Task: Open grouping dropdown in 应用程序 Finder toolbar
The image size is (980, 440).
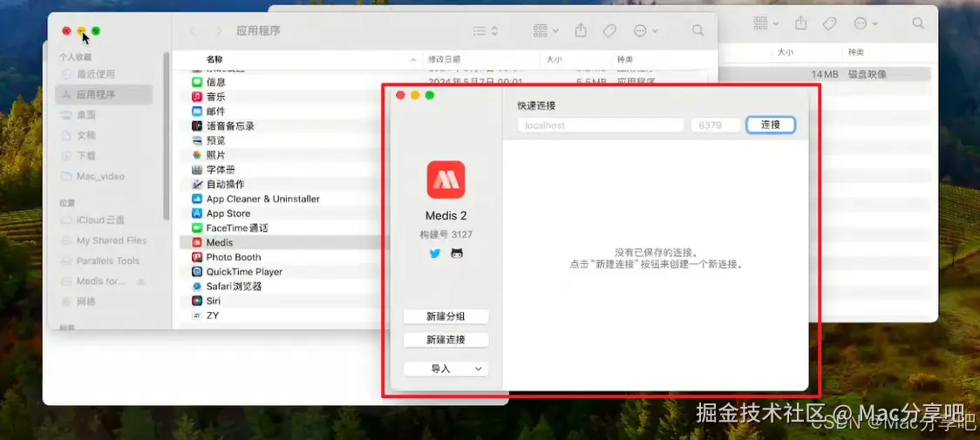Action: coord(546,30)
